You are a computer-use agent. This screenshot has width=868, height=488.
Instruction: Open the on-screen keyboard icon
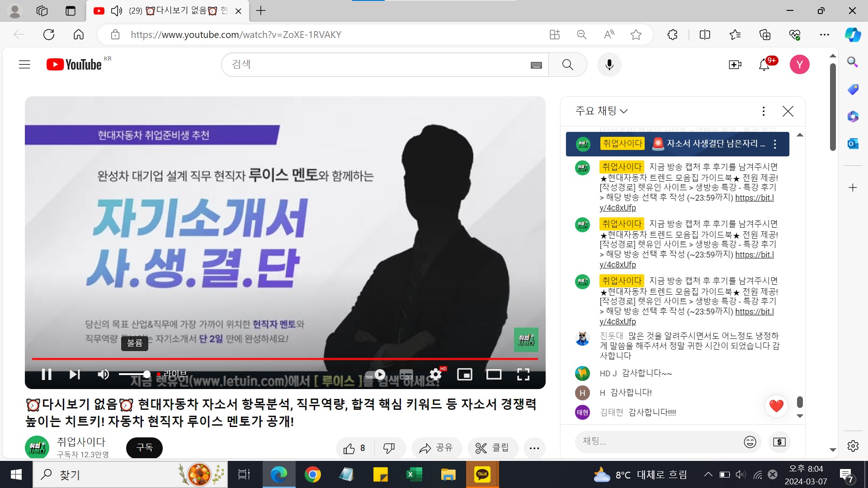(x=537, y=65)
